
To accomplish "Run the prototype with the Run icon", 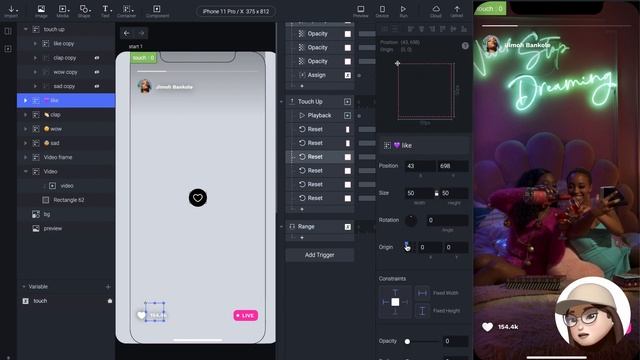I will 403,11.
